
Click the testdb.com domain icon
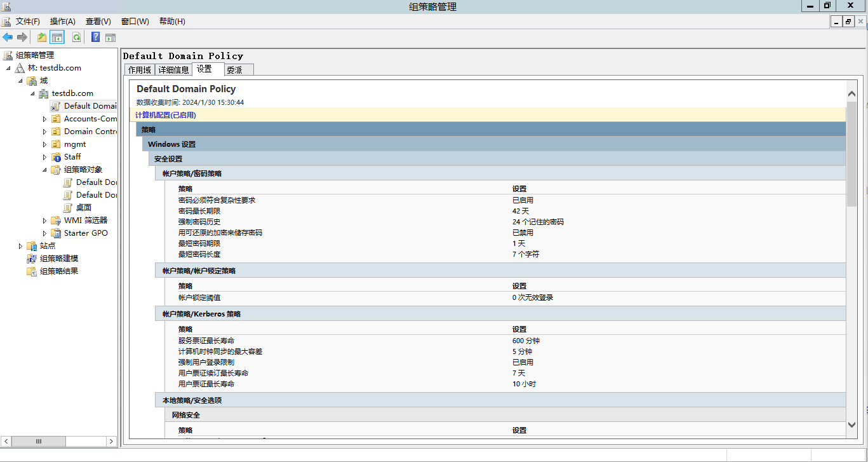44,93
